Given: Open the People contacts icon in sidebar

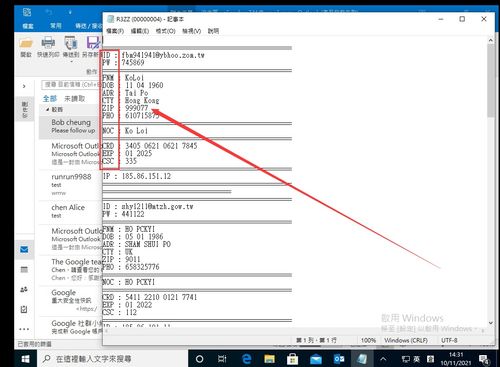Looking at the screenshot, I should [x=24, y=289].
